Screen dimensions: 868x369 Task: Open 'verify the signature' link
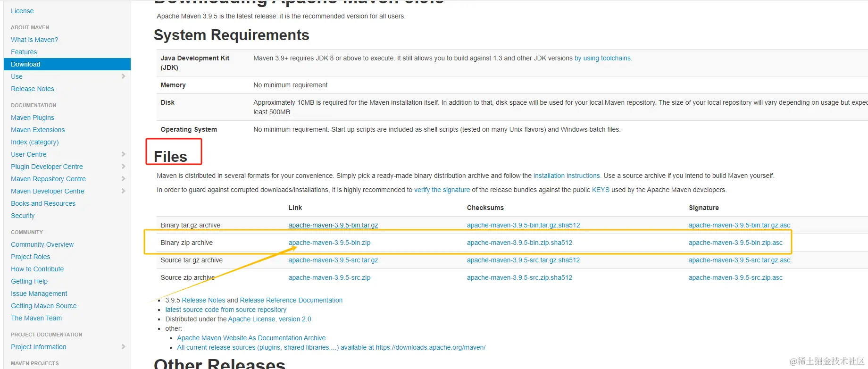442,190
